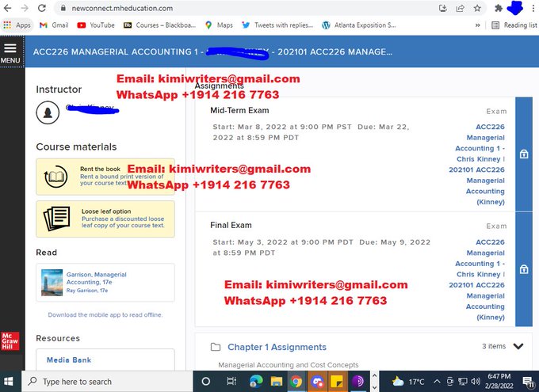Click the Rent the book option
539x392 pixels.
(x=105, y=177)
